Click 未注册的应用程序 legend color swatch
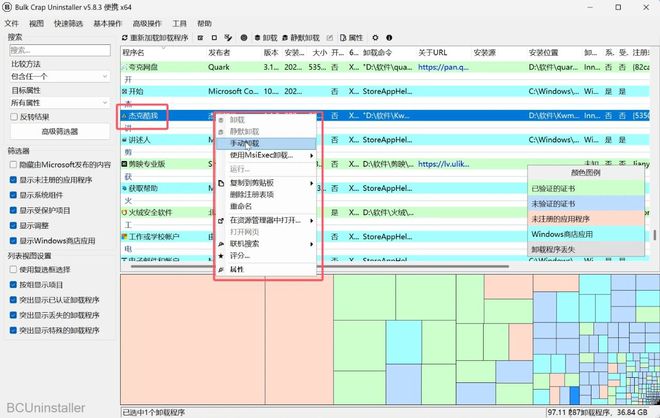 point(585,219)
